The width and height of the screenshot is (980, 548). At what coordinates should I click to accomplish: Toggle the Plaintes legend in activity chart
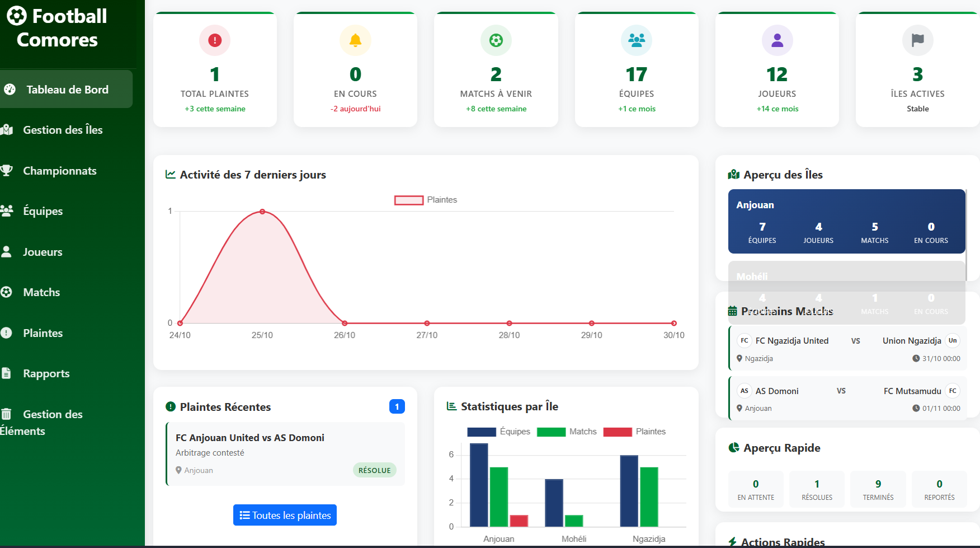[426, 200]
